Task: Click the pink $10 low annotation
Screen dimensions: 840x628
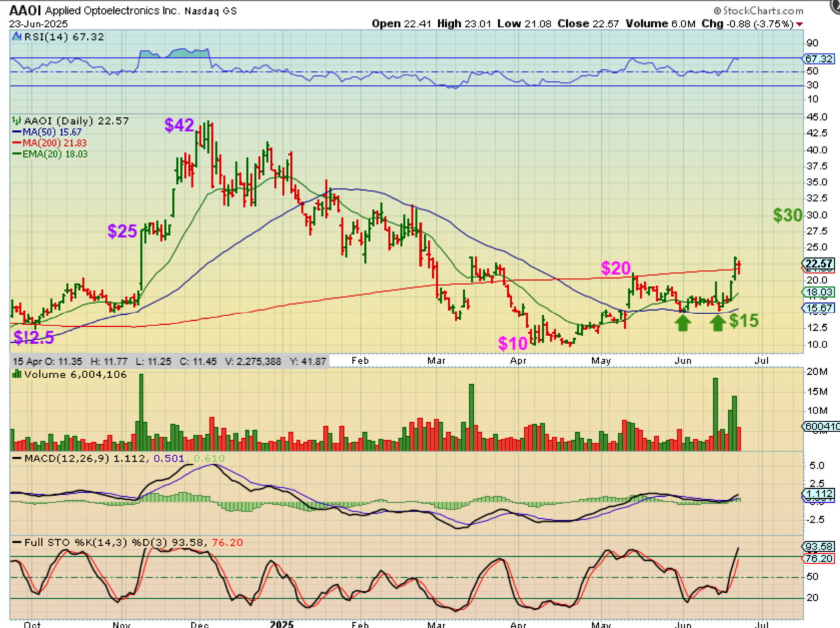Action: tap(513, 344)
